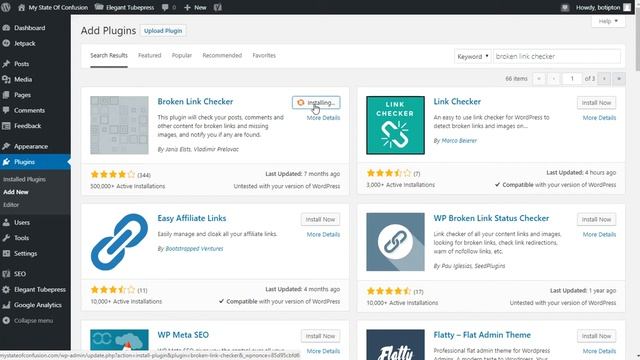
Task: Click the Upload Plugin button
Action: pyautogui.click(x=163, y=31)
